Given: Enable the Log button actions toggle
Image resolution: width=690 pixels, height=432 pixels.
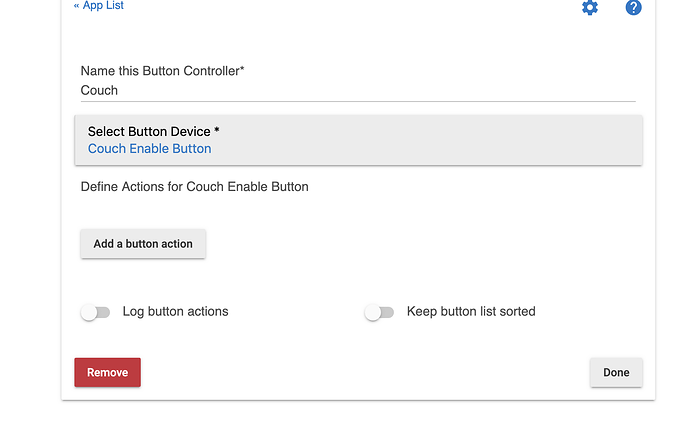Looking at the screenshot, I should pyautogui.click(x=95, y=312).
